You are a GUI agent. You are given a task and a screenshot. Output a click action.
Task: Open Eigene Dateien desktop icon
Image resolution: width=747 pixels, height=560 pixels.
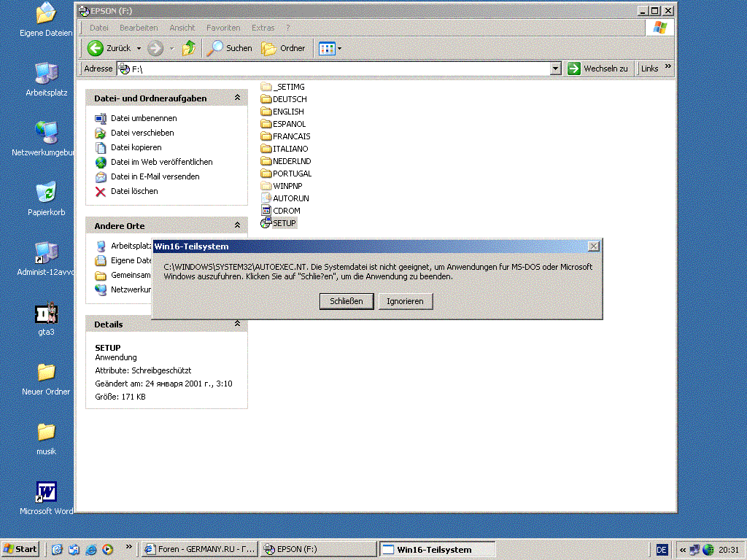tap(46, 13)
